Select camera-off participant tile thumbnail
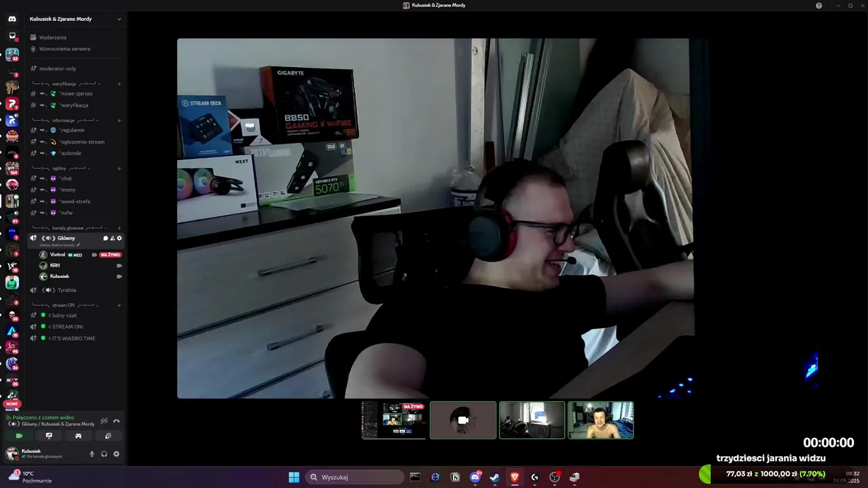Image resolution: width=868 pixels, height=488 pixels. pyautogui.click(x=463, y=420)
